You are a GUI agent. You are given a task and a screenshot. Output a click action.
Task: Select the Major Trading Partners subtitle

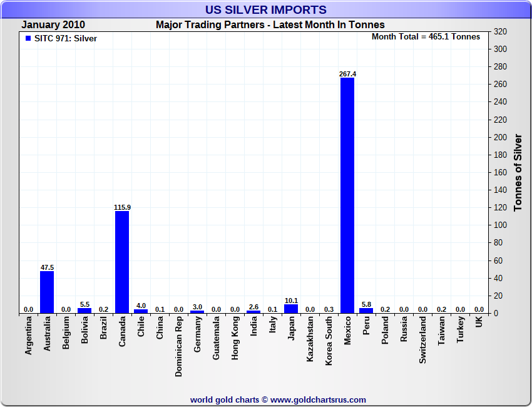[270, 25]
